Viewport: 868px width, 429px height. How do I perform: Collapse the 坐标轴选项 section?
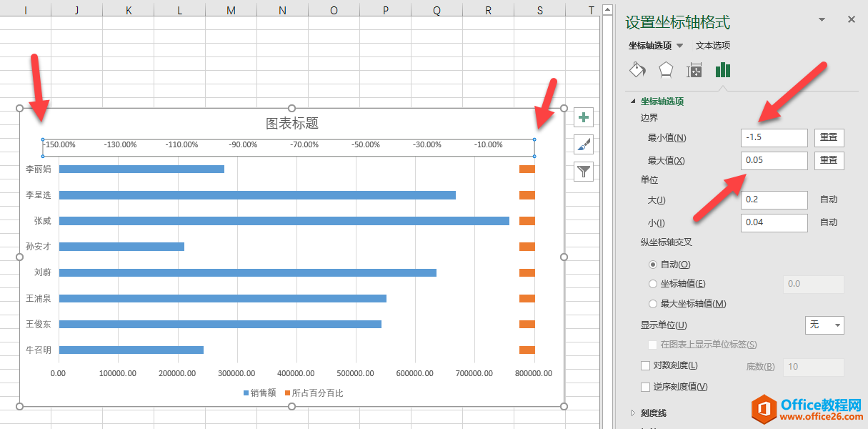633,102
